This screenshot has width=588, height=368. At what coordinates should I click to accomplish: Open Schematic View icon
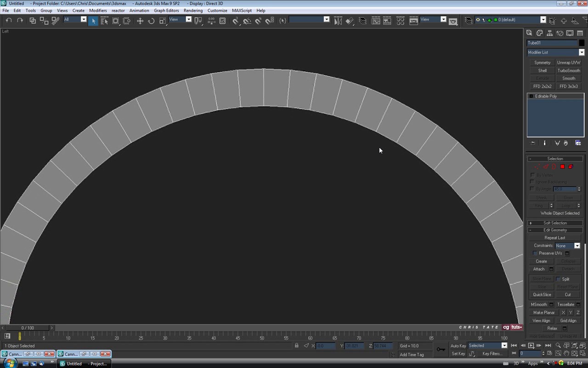click(x=387, y=21)
